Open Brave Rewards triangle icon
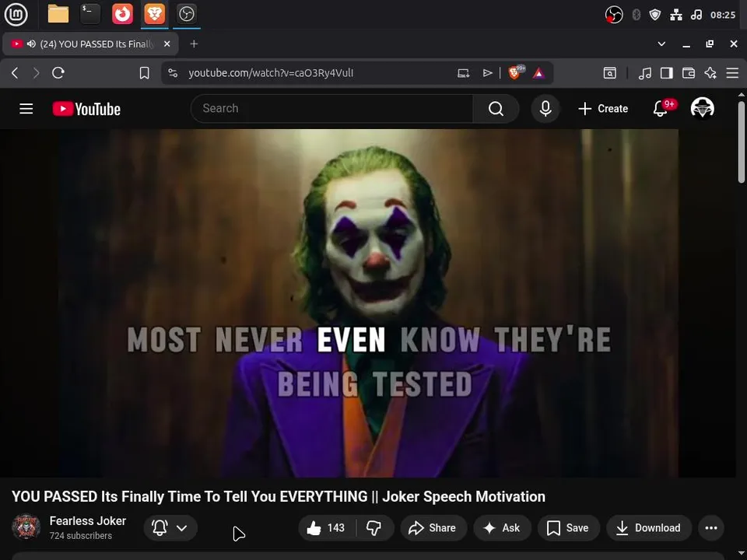Image resolution: width=747 pixels, height=560 pixels. (538, 73)
